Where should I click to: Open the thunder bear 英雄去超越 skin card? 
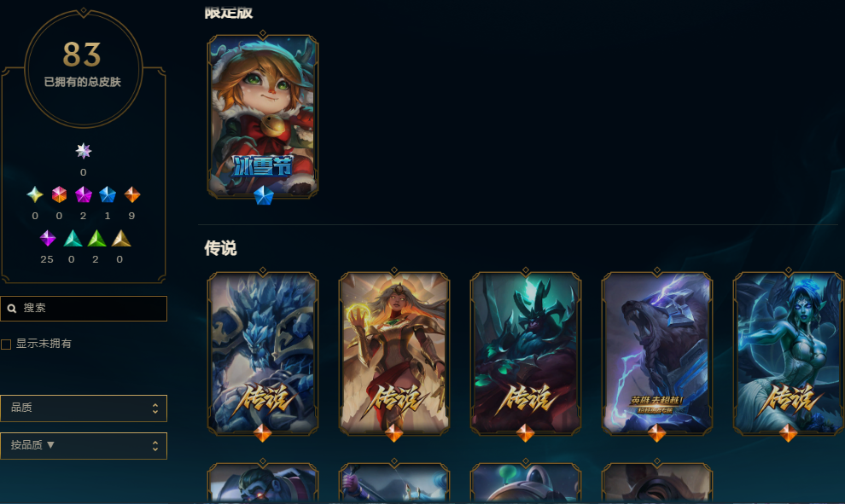click(657, 354)
